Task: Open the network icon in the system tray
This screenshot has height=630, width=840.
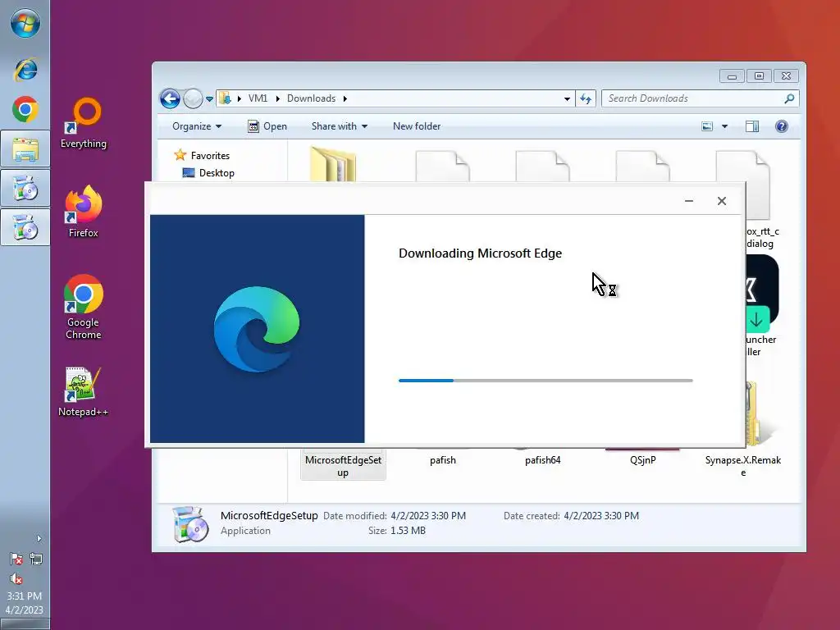Action: [36, 559]
